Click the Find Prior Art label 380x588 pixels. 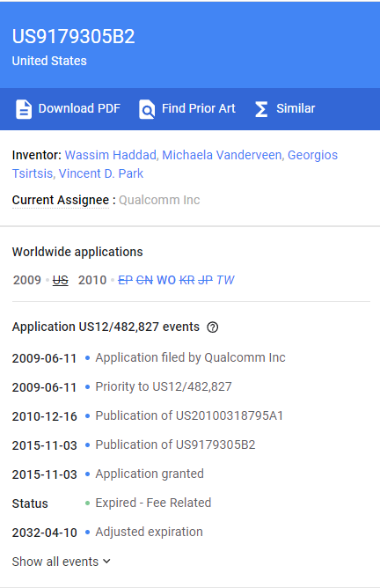tap(198, 109)
